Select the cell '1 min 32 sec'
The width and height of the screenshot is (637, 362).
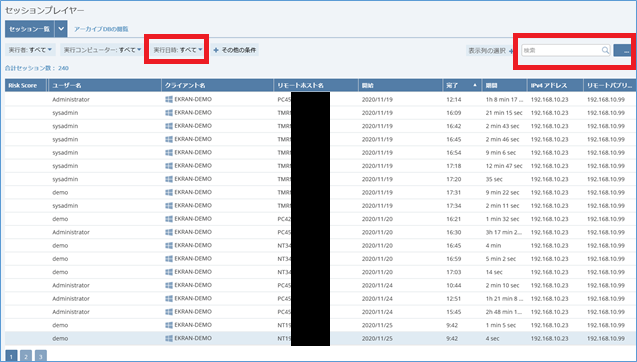coord(502,219)
